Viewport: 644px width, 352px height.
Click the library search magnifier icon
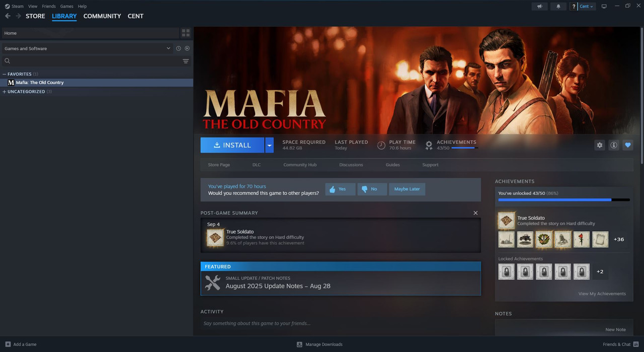tap(8, 61)
